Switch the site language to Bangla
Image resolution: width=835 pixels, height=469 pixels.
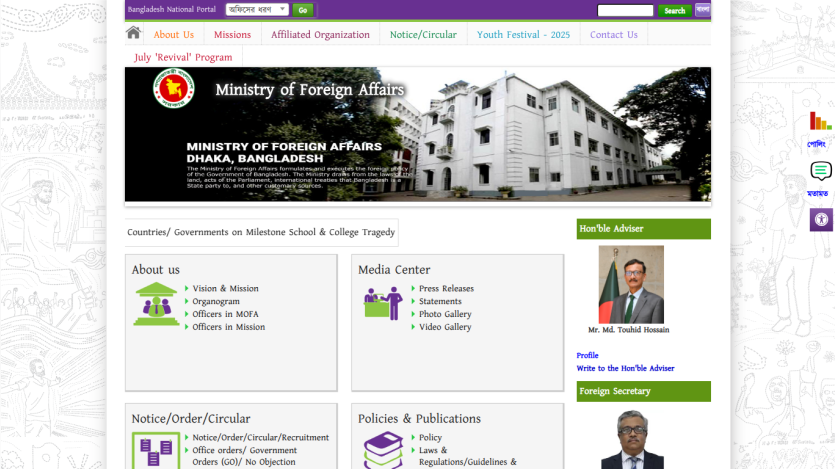(x=702, y=10)
